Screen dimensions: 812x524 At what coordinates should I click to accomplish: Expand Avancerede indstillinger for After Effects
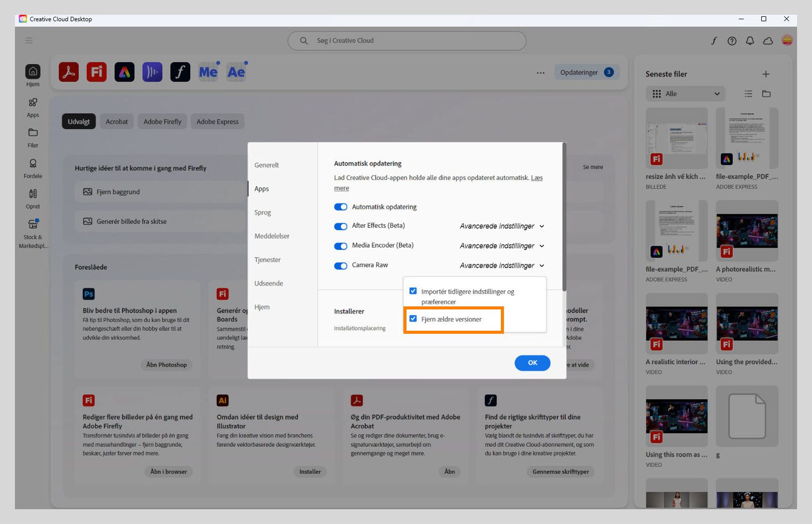click(x=502, y=226)
